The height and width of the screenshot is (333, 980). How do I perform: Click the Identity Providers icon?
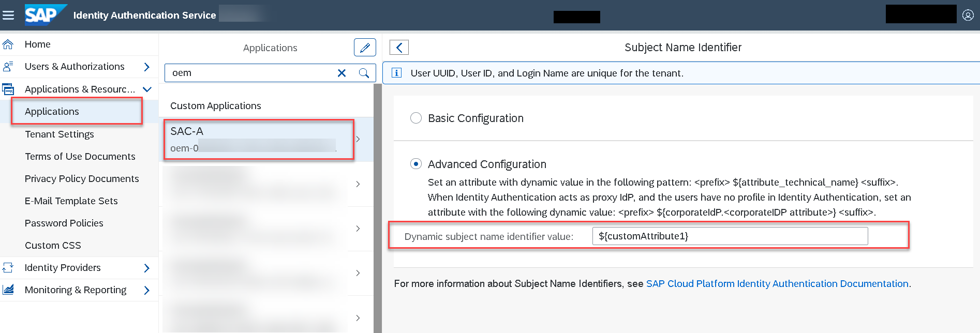pos(8,267)
